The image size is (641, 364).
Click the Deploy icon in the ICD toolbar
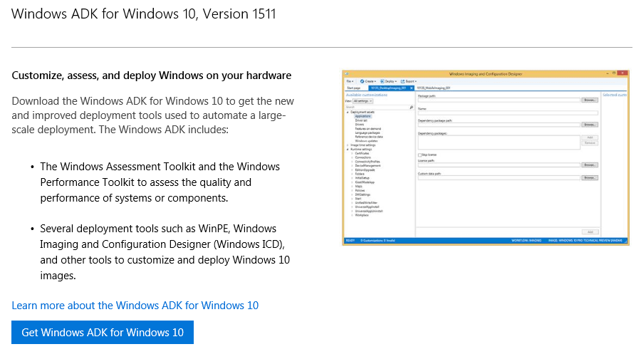click(x=382, y=81)
